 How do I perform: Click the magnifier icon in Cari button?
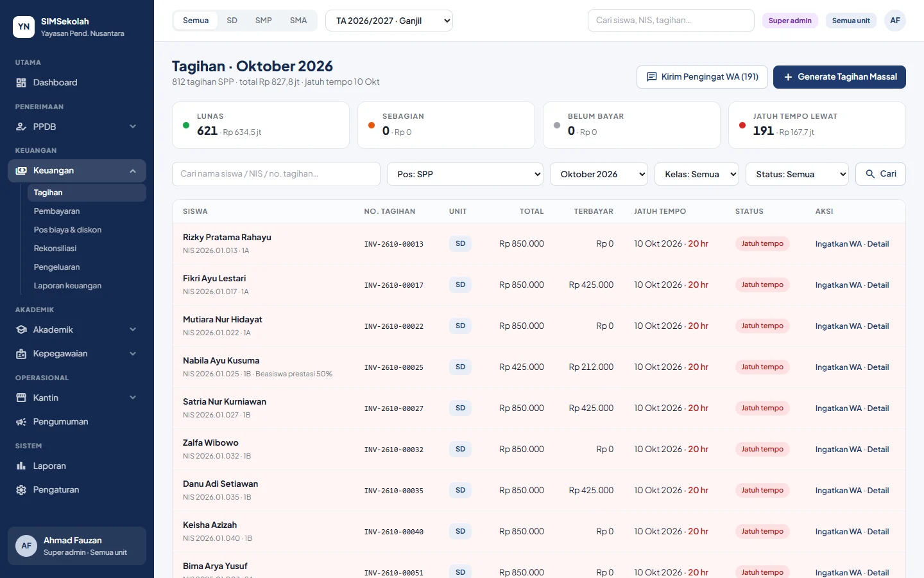(870, 174)
